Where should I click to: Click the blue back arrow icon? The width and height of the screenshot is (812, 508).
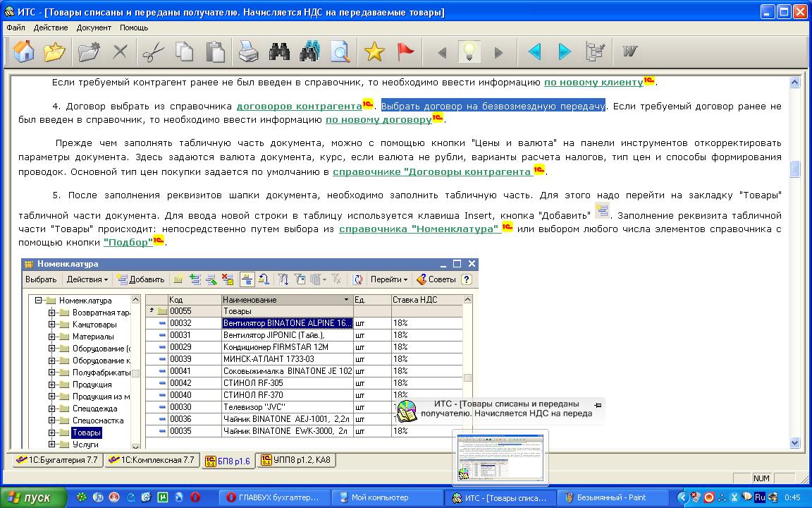534,52
